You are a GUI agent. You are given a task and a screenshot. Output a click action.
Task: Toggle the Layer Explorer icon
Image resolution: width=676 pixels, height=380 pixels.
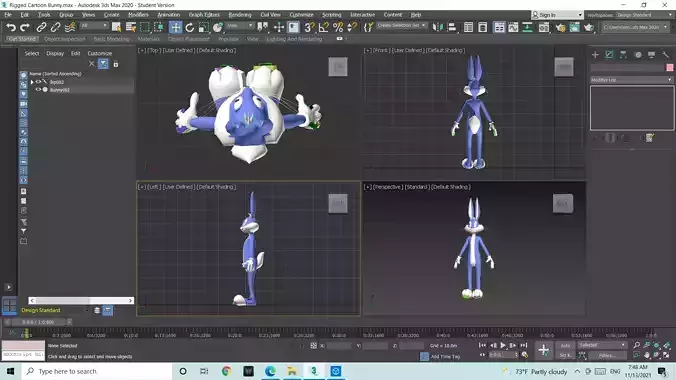pos(482,28)
